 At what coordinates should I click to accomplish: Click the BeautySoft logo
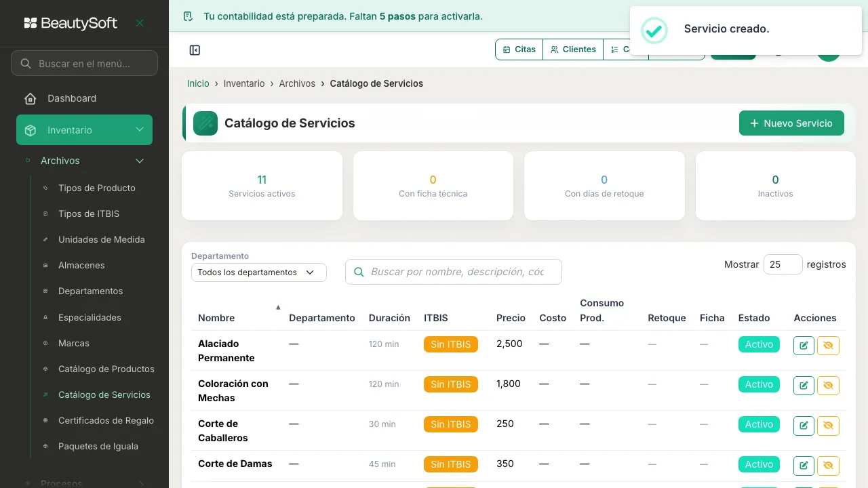coord(71,23)
